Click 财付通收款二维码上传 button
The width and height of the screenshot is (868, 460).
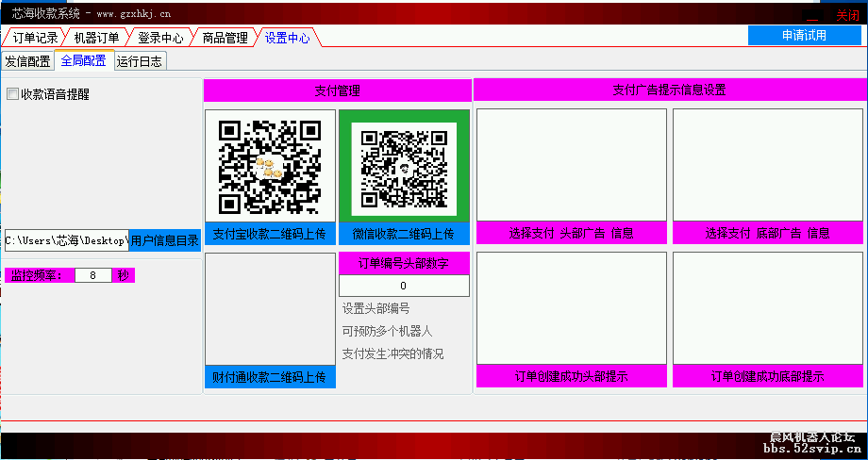click(270, 377)
